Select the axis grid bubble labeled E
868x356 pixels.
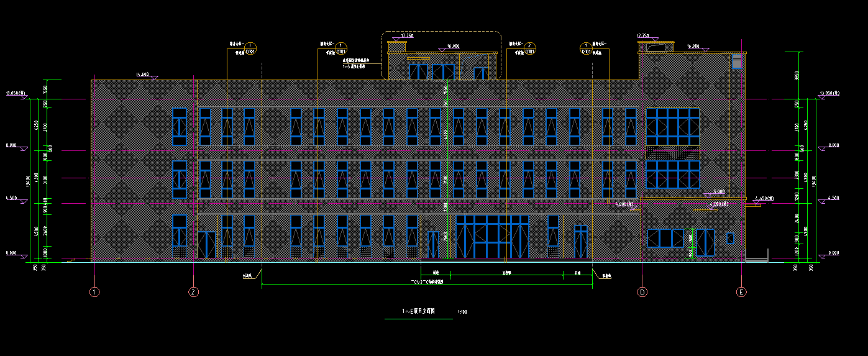pyautogui.click(x=741, y=292)
